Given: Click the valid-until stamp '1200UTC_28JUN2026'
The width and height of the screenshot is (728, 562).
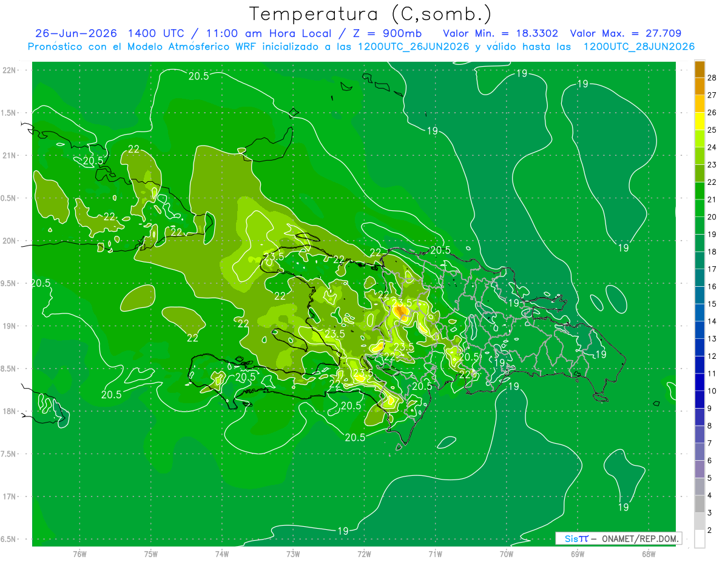Looking at the screenshot, I should (639, 47).
